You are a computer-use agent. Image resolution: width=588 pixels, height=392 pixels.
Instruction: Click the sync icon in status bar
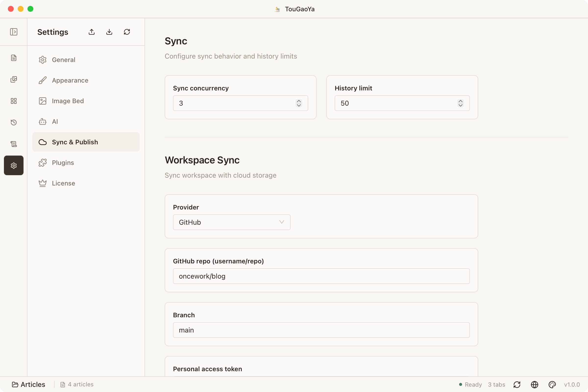click(517, 384)
